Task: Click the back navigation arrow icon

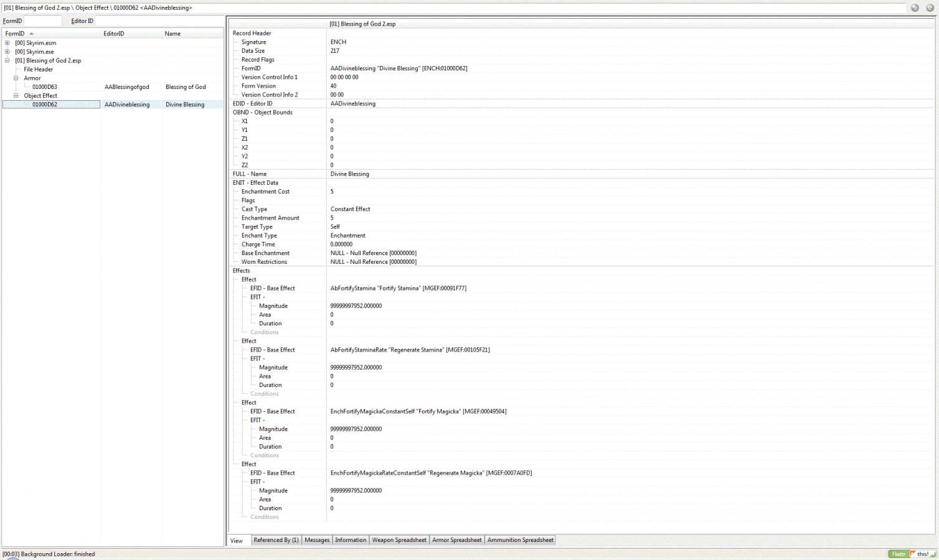Action: [x=915, y=8]
